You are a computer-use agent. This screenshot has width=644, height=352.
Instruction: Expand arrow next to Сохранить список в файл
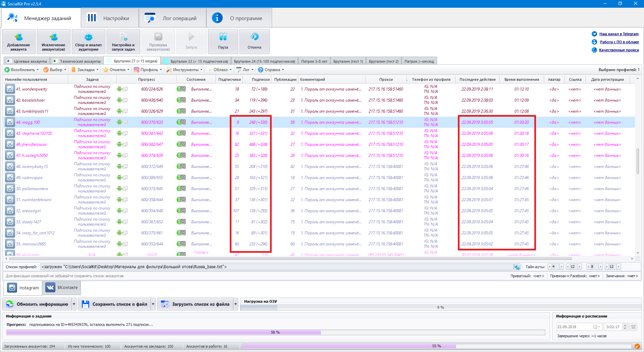(153, 304)
